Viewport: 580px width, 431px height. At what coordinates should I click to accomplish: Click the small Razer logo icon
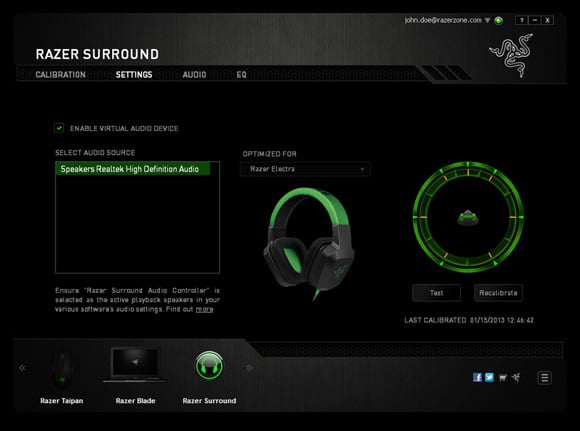pyautogui.click(x=516, y=377)
